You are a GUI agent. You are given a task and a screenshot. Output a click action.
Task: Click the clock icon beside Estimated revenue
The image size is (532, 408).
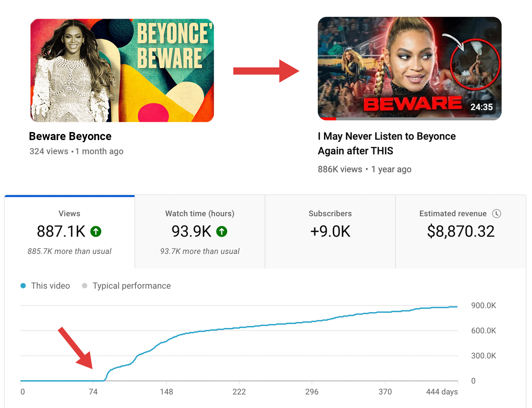tap(496, 214)
